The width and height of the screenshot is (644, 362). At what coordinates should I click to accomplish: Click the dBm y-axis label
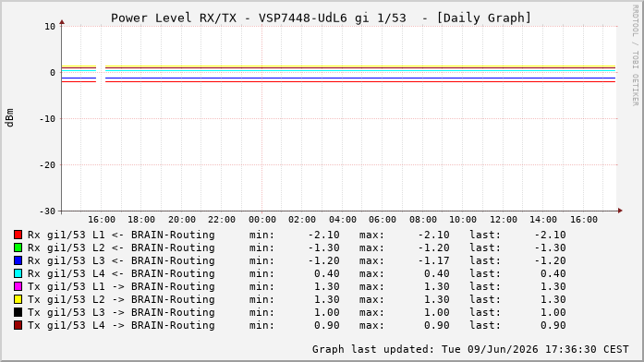pyautogui.click(x=9, y=118)
